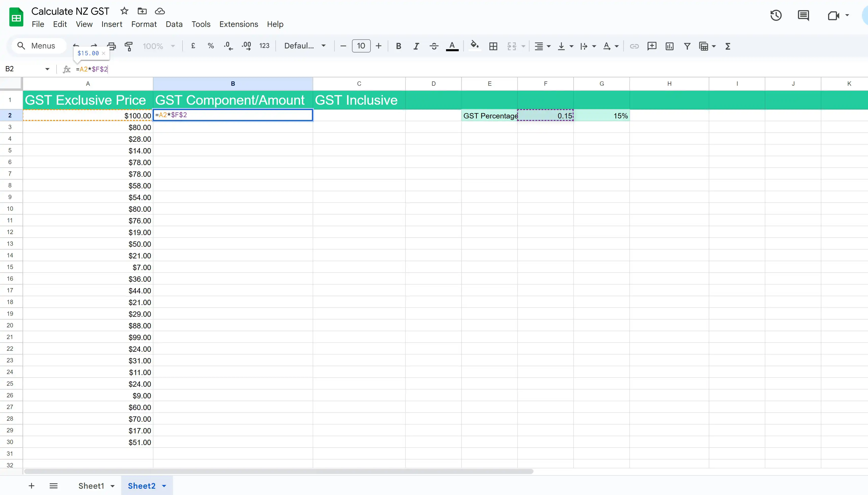Dismiss the $15.00 formula preview
The width and height of the screenshot is (868, 495).
tap(103, 53)
